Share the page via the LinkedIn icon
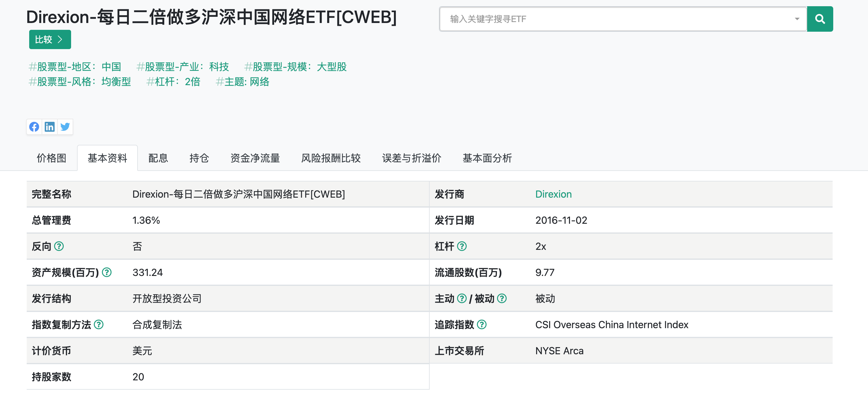Image resolution: width=868 pixels, height=399 pixels. pyautogui.click(x=50, y=127)
